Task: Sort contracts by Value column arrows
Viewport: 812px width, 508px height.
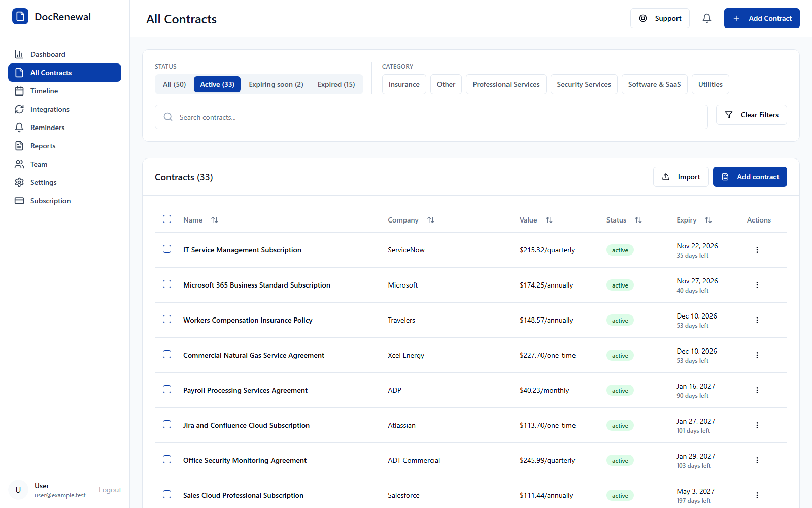Action: pos(549,220)
